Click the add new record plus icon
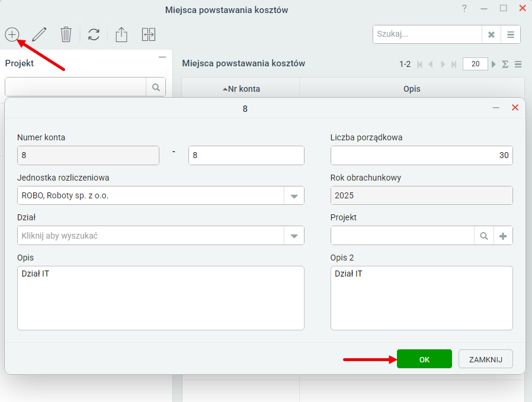This screenshot has height=402, width=532. pos(12,34)
